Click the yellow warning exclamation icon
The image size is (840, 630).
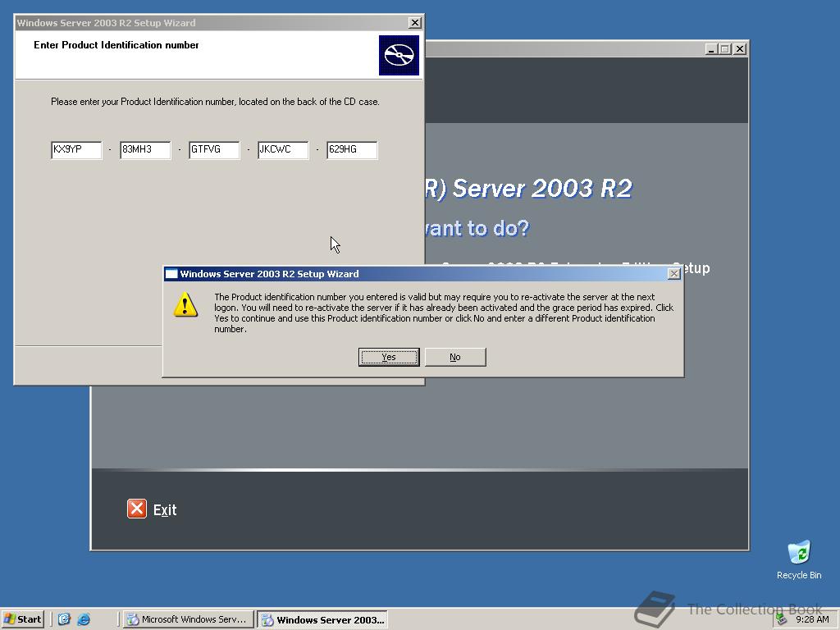click(x=185, y=304)
